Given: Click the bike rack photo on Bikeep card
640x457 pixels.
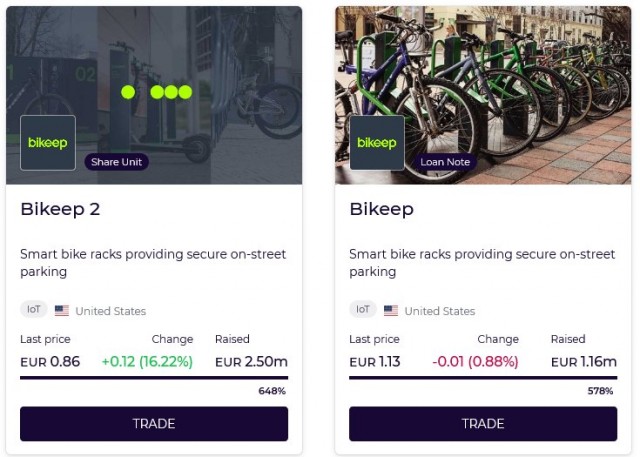Looking at the screenshot, I should tap(483, 95).
